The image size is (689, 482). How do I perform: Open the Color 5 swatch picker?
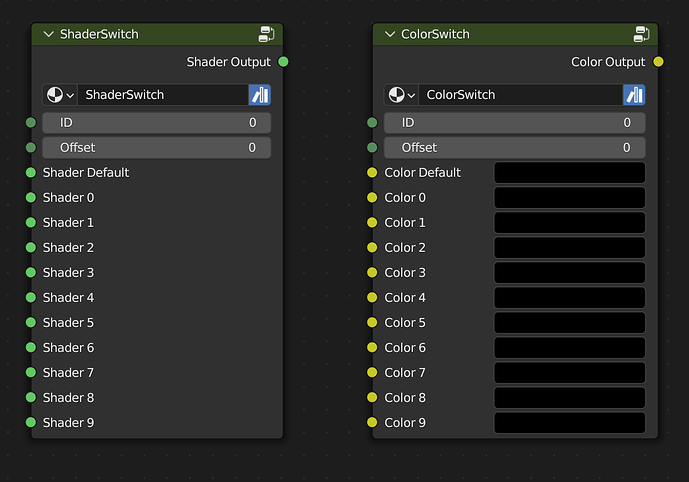coord(569,323)
